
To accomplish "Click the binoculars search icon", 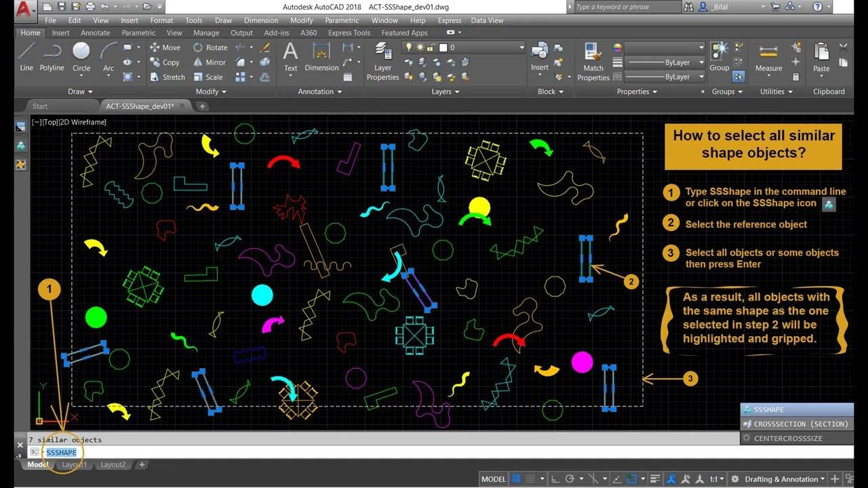I will [x=689, y=7].
